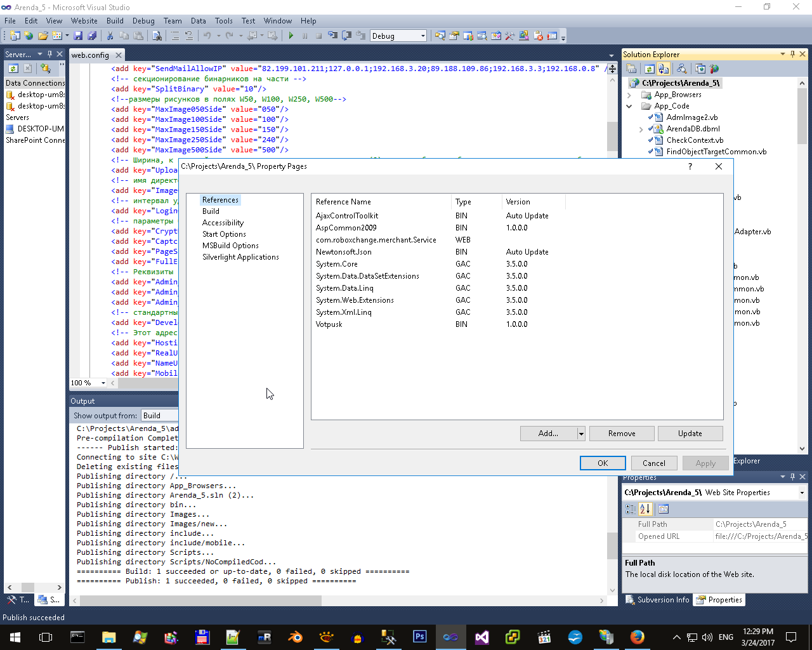
Task: Click Copy Web Site icon in Solution Explorer
Action: 700,69
